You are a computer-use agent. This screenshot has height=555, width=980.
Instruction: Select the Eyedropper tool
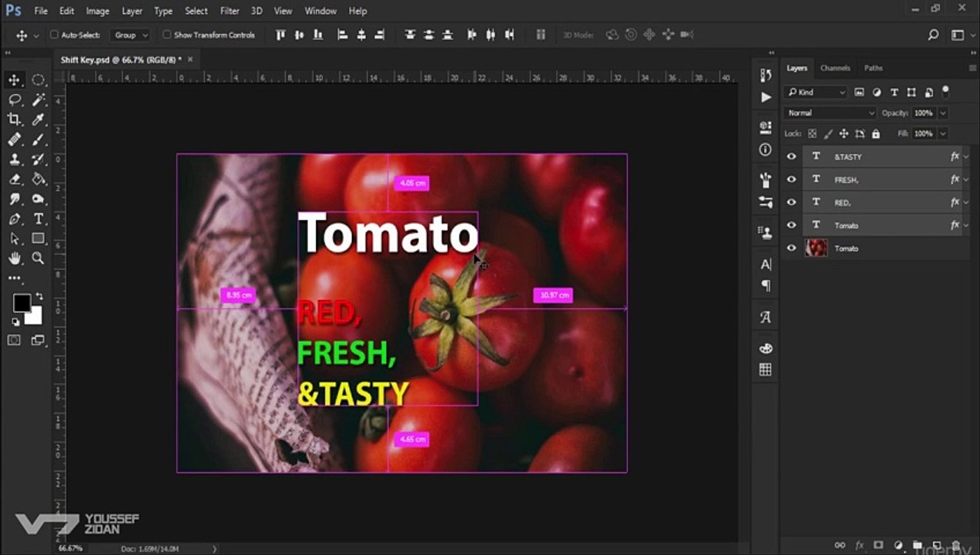39,119
